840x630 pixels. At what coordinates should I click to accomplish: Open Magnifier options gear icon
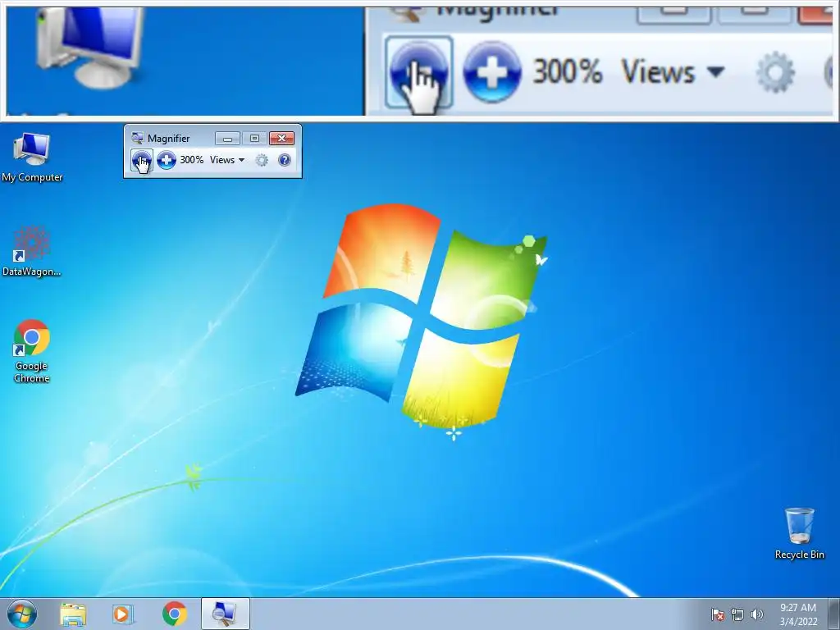[262, 160]
